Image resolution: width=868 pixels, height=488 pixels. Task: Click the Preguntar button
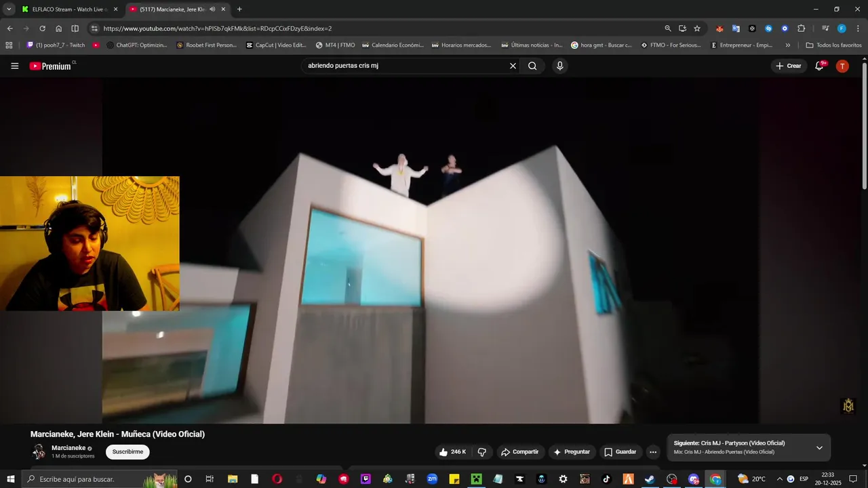[571, 452]
